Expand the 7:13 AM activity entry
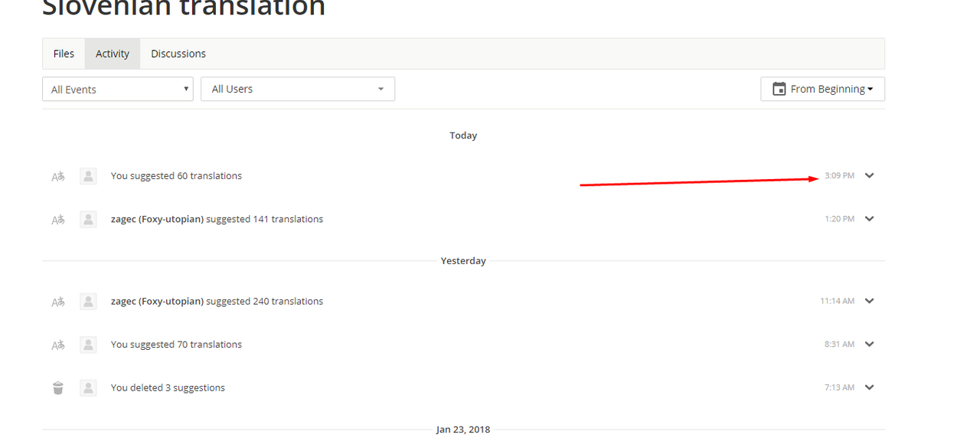Viewport: 980px width, 441px height. (870, 387)
